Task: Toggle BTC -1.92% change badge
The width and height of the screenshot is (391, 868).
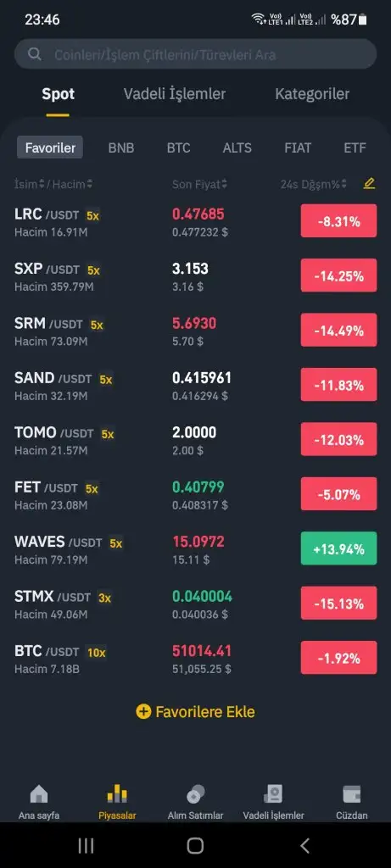Action: point(339,658)
